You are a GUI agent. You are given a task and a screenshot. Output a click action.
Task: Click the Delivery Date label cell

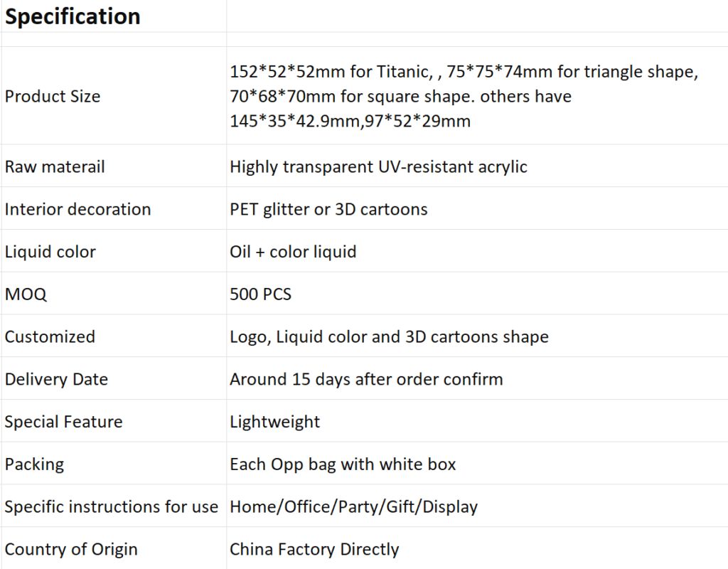point(114,378)
